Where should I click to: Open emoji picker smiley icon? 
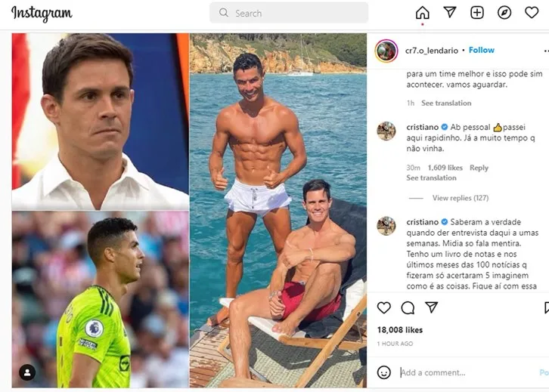384,372
